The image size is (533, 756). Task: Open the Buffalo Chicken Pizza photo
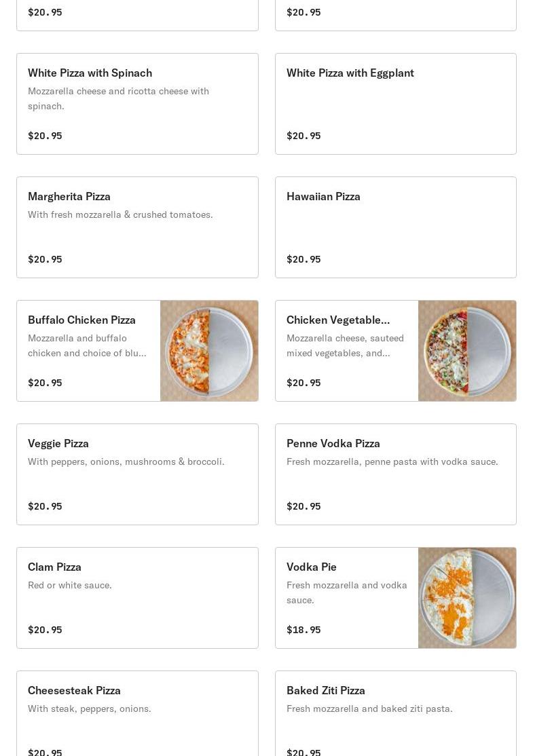point(209,351)
